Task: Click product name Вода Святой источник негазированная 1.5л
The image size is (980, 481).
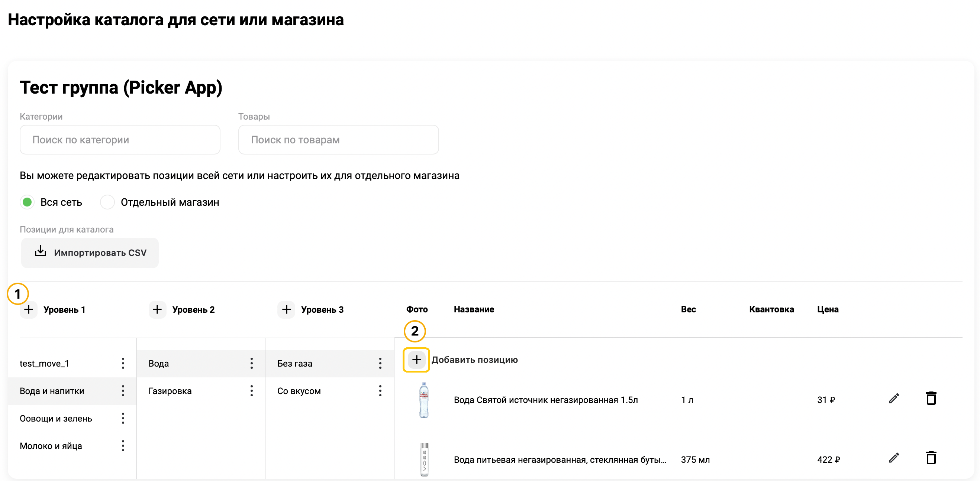Action: 545,400
